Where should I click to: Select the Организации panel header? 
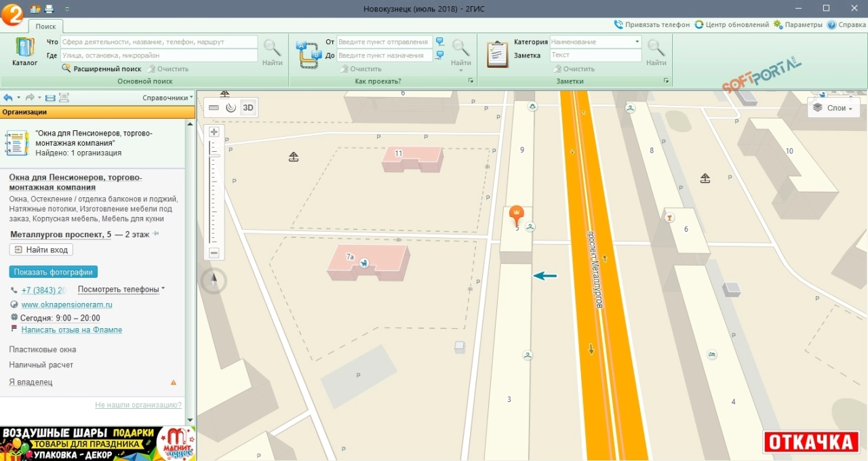(97, 112)
